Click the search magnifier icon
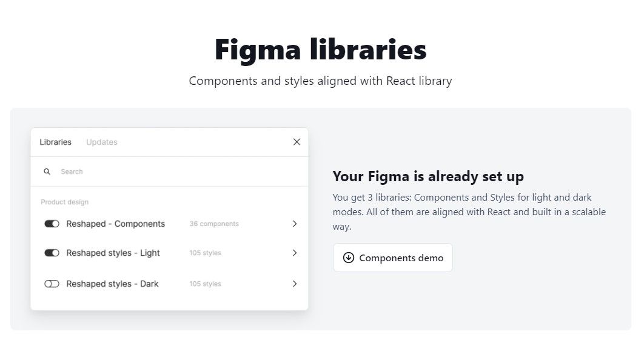The width and height of the screenshot is (644, 340). (47, 172)
